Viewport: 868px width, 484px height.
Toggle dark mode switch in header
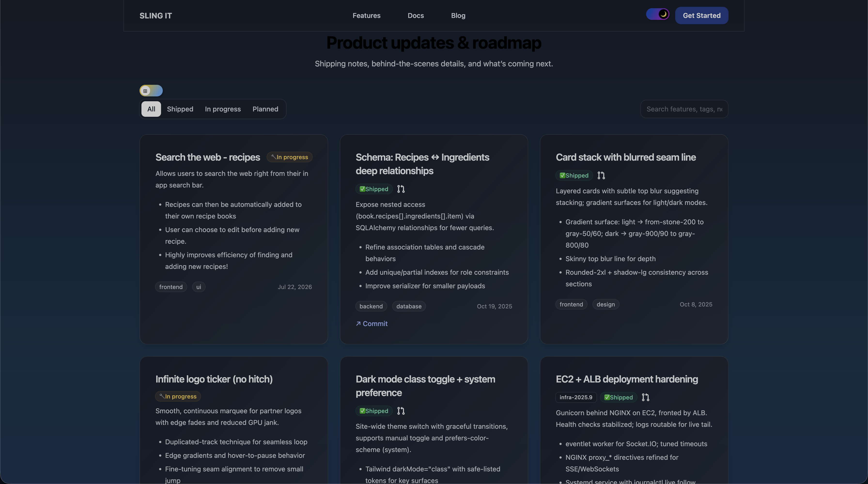click(x=657, y=14)
